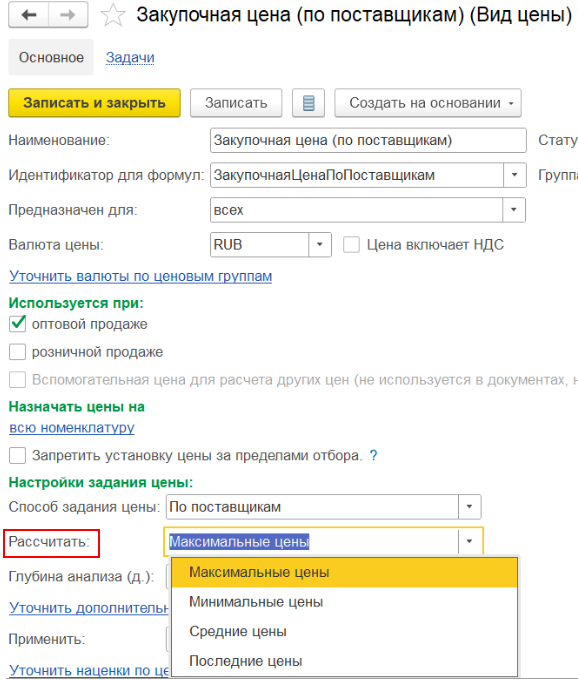Expand the Валюта цены RUB dropdown arrow

320,245
